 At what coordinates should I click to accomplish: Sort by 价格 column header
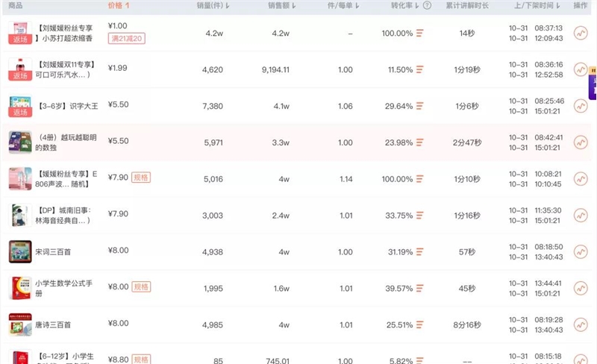pos(119,5)
